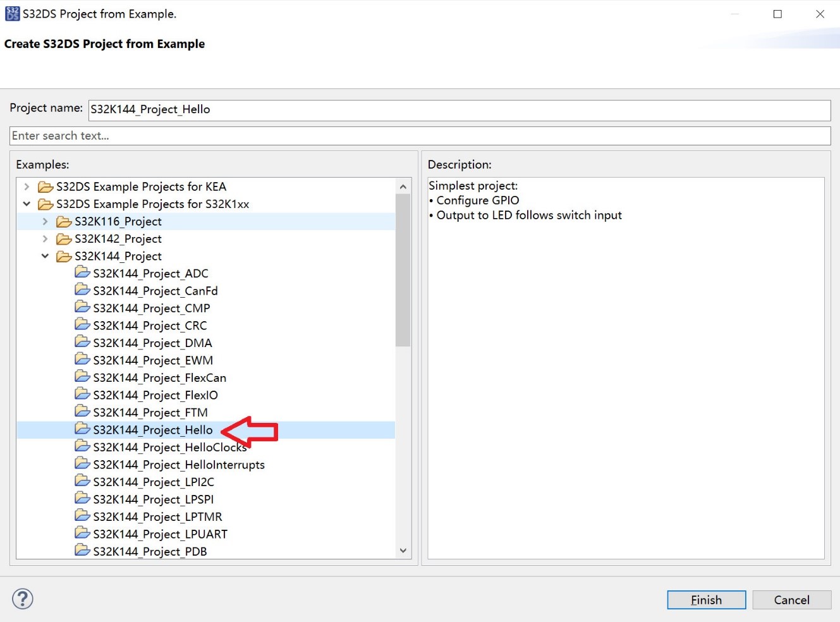Collapse S32DS Example Projects for S32K1xx
Viewport: 840px width, 622px height.
click(27, 204)
